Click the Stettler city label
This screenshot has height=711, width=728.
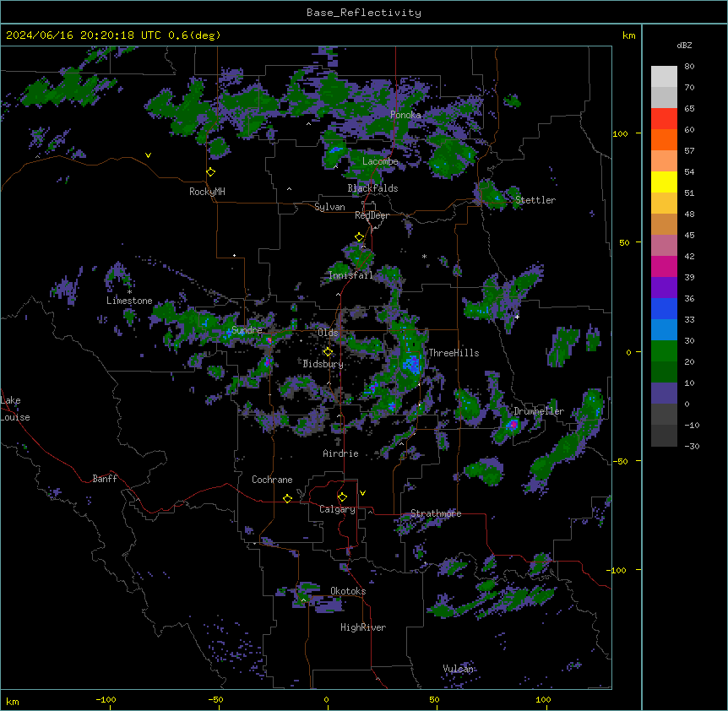click(x=535, y=200)
